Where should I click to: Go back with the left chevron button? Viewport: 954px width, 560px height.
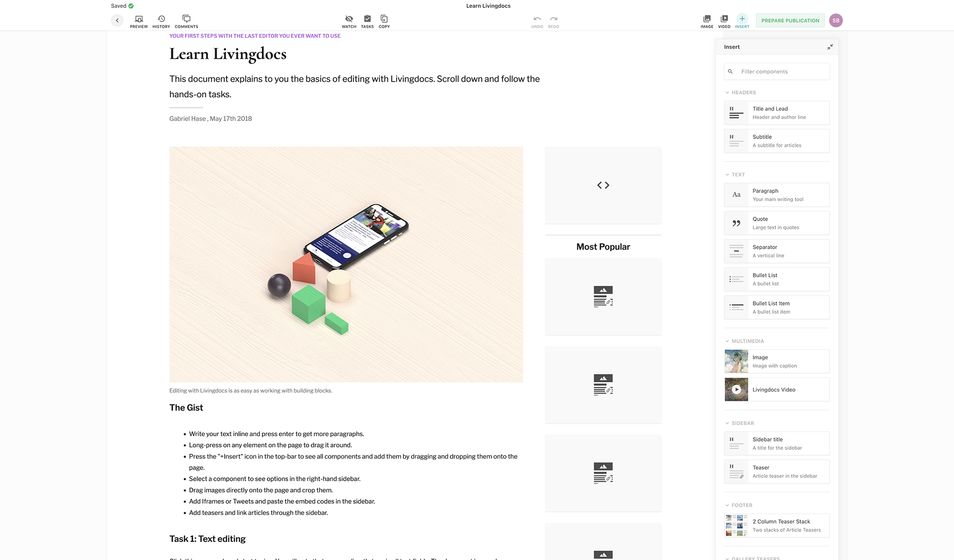(x=117, y=21)
